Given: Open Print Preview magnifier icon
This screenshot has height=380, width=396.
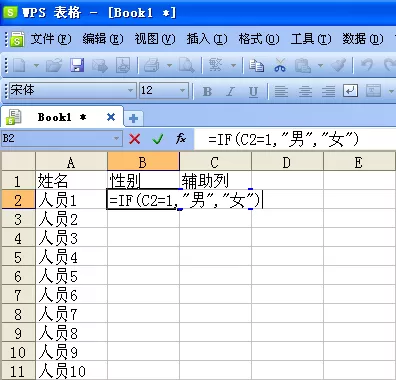Looking at the screenshot, I should point(187,65).
